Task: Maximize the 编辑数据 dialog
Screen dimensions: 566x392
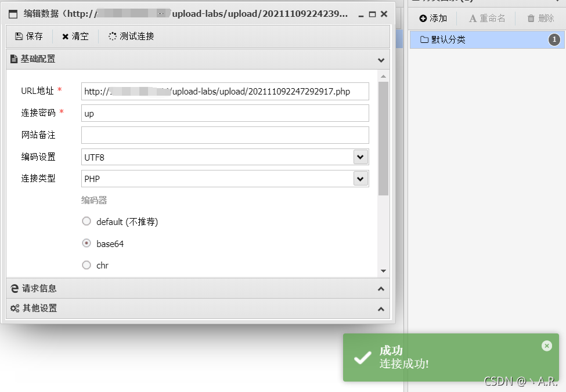Action: 372,14
